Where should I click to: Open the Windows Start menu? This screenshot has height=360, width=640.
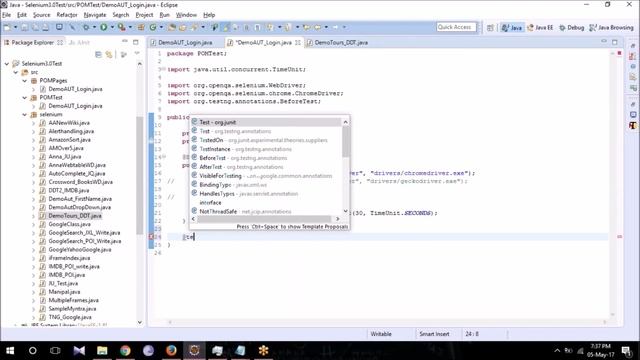click(x=10, y=351)
